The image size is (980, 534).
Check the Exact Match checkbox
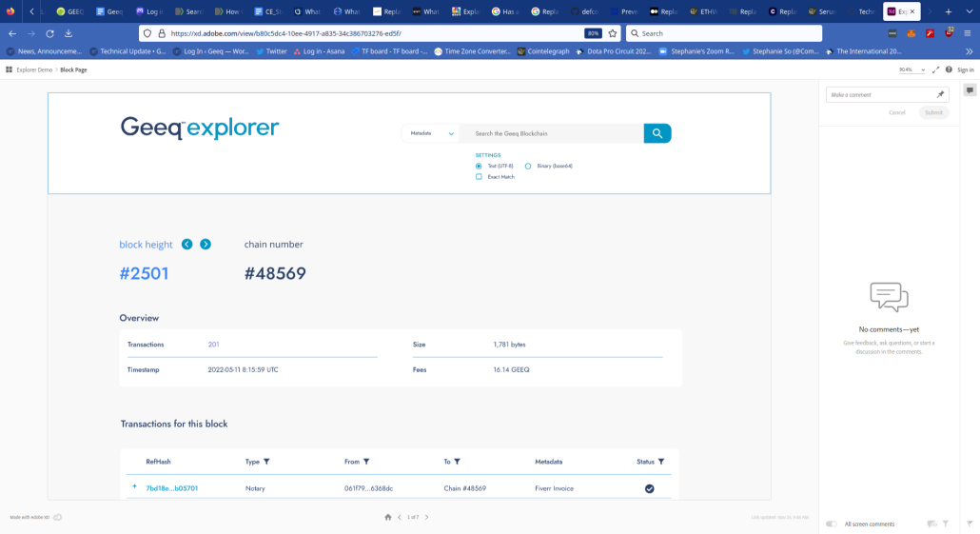pos(479,177)
